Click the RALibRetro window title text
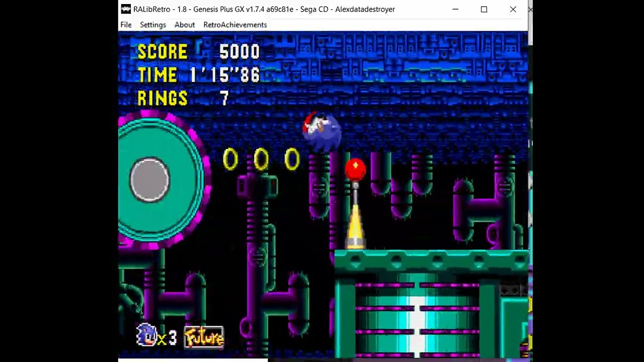This screenshot has width=644, height=362. pyautogui.click(x=264, y=9)
